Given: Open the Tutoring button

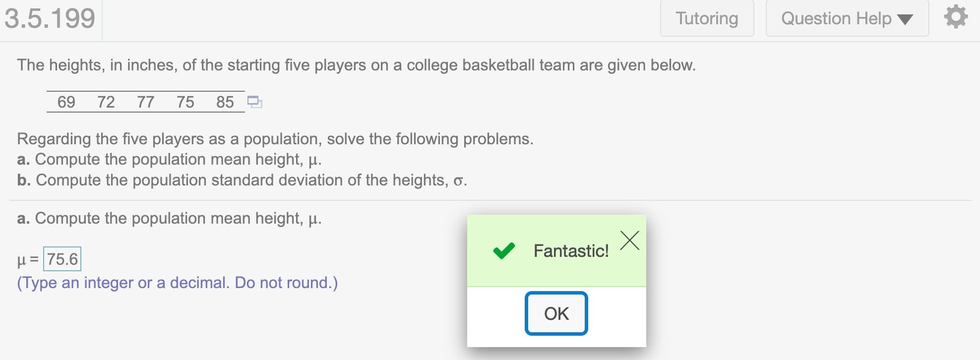Looking at the screenshot, I should pyautogui.click(x=707, y=19).
